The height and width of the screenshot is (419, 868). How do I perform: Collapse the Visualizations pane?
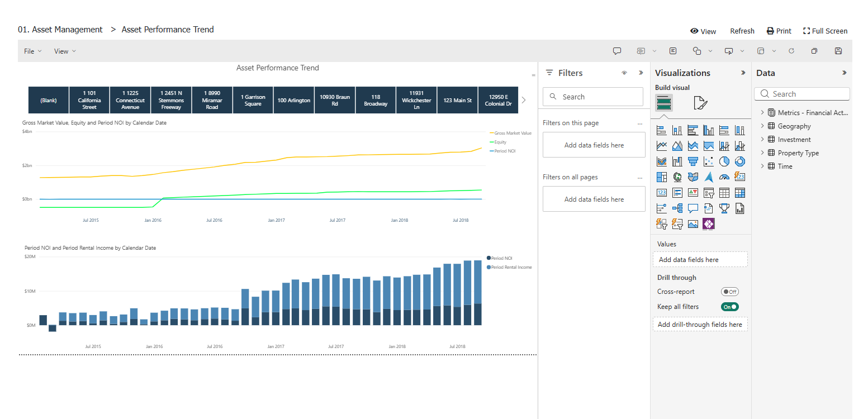coord(743,73)
